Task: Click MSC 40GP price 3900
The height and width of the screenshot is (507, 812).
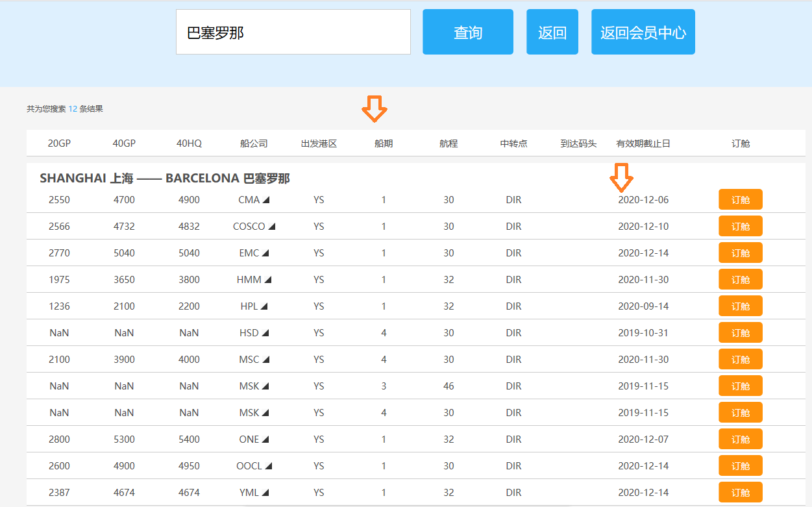Action: tap(124, 360)
